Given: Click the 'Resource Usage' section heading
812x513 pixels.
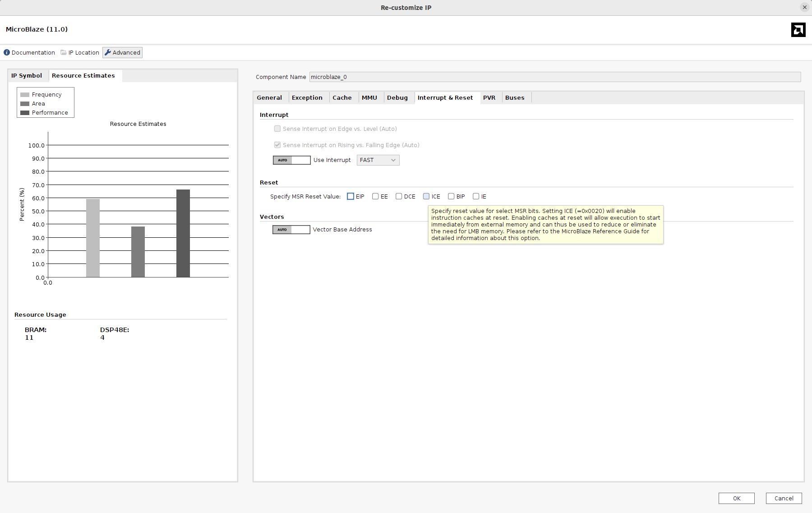Looking at the screenshot, I should pyautogui.click(x=40, y=315).
